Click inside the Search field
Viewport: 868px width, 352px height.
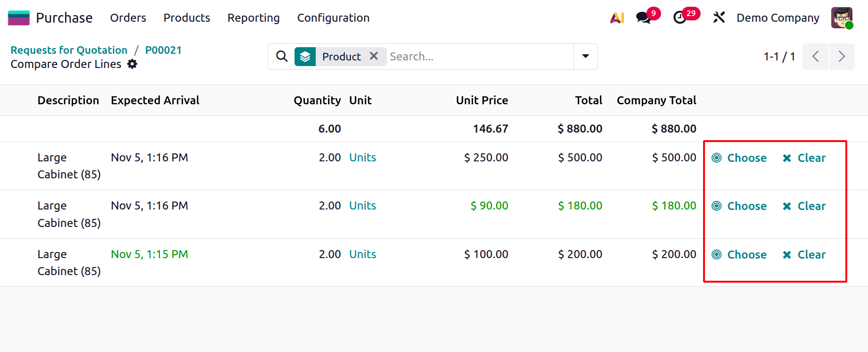point(480,57)
